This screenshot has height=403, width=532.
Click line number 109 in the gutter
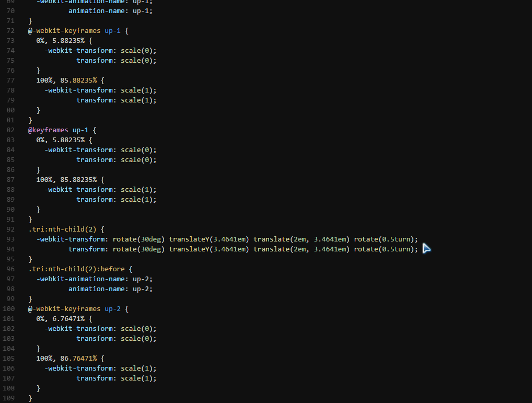pos(9,398)
